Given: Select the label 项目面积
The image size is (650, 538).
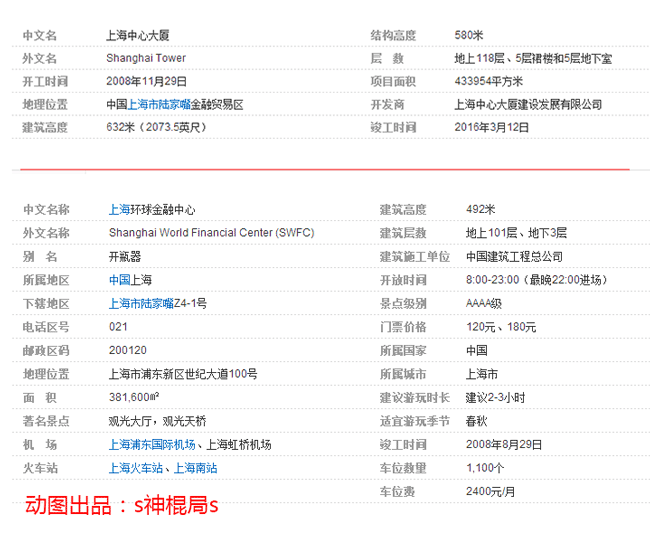Looking at the screenshot, I should pyautogui.click(x=393, y=81).
